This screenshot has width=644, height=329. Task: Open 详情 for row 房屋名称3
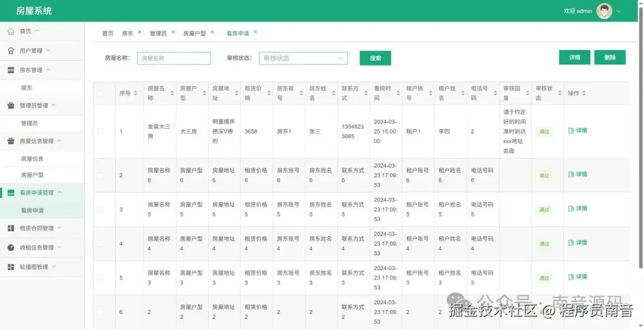coord(577,277)
